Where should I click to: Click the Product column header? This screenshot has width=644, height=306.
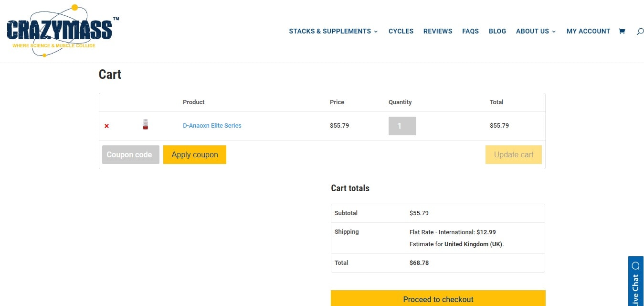click(x=194, y=102)
